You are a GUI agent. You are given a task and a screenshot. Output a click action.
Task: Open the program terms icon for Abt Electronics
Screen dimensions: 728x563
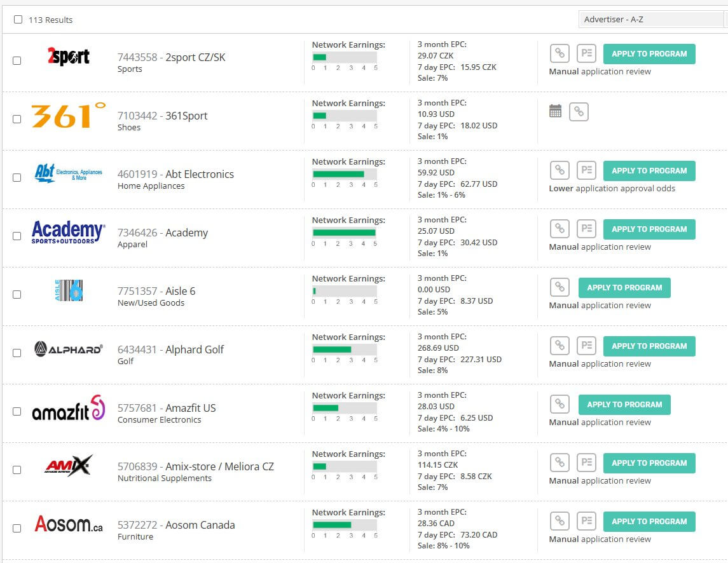pos(586,170)
